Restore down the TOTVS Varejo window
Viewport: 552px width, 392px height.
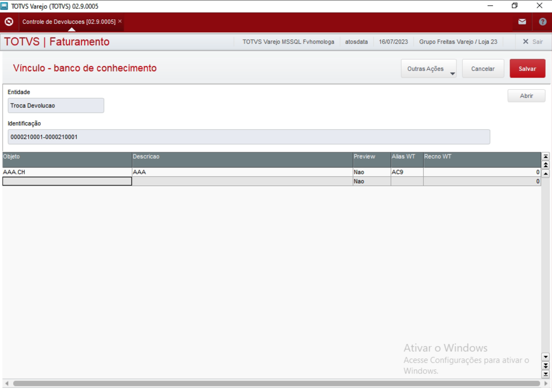[x=514, y=6]
